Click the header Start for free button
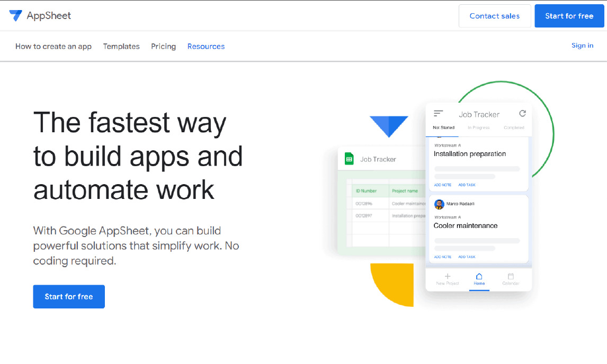This screenshot has height=364, width=607. [x=569, y=16]
